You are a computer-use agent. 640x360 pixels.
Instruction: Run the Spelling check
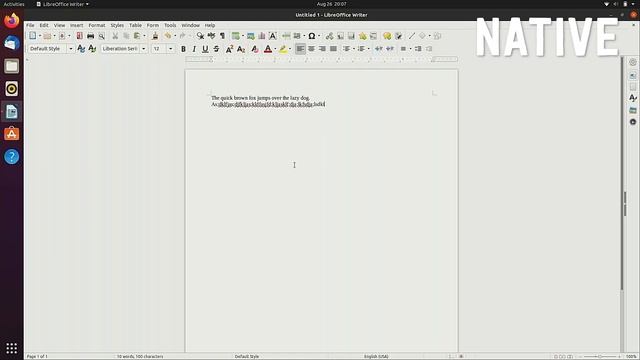coord(211,36)
